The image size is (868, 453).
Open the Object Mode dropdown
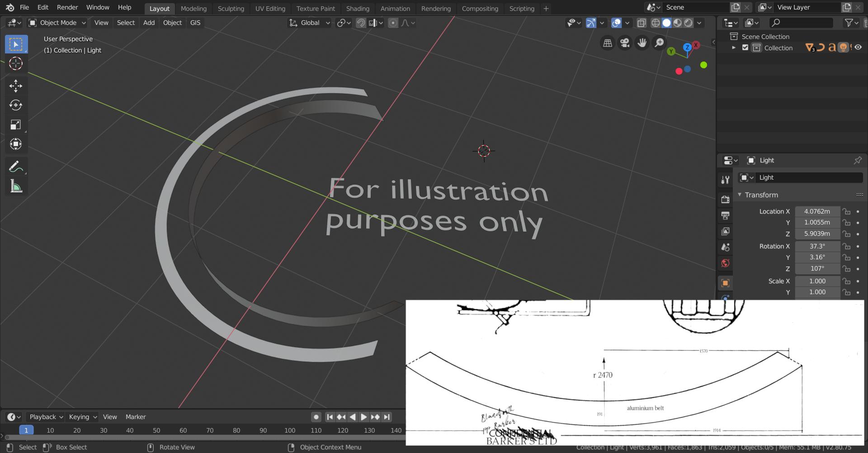[x=57, y=23]
